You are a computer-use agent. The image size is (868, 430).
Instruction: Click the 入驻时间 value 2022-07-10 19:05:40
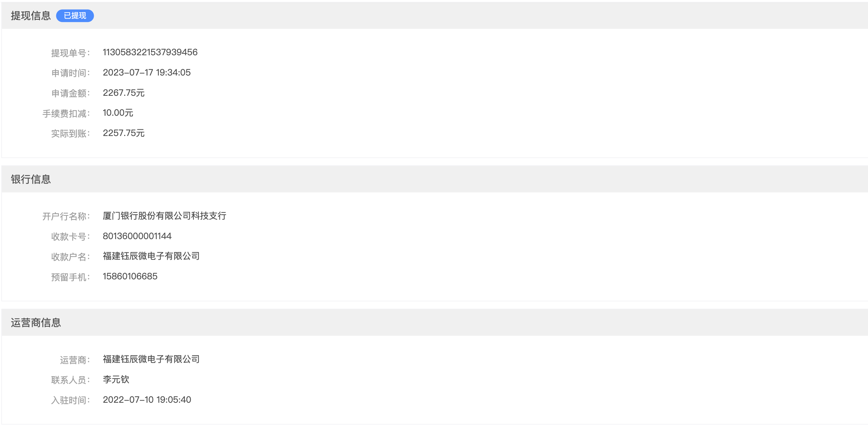[x=147, y=400]
